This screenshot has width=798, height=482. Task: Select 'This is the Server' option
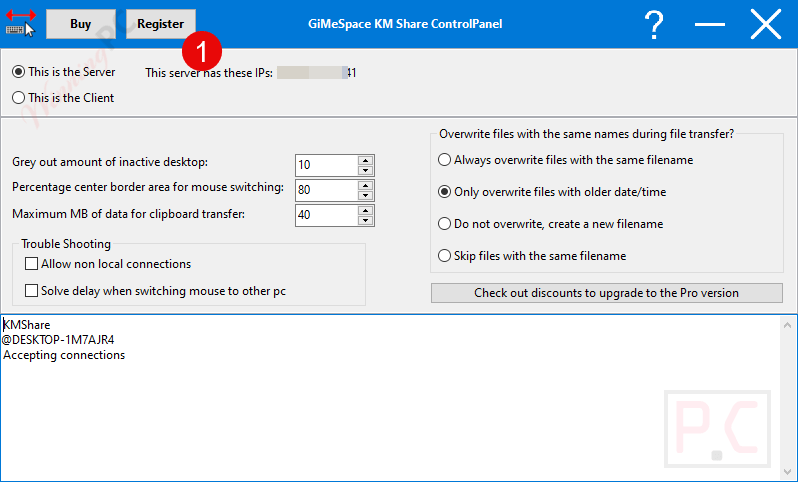click(64, 72)
